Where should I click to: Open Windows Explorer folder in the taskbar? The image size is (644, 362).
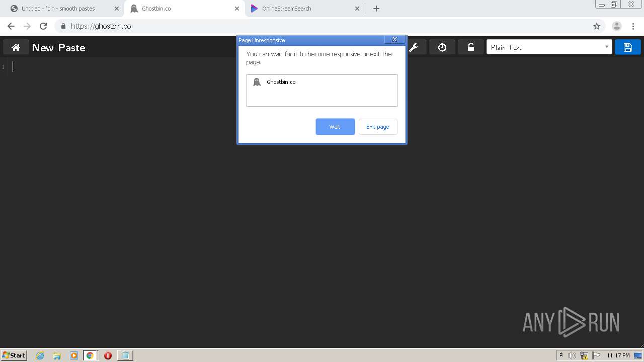[57, 355]
